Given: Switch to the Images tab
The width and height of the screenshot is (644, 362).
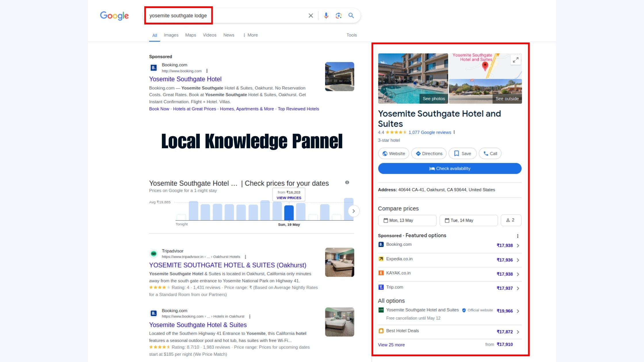Looking at the screenshot, I should [x=171, y=35].
